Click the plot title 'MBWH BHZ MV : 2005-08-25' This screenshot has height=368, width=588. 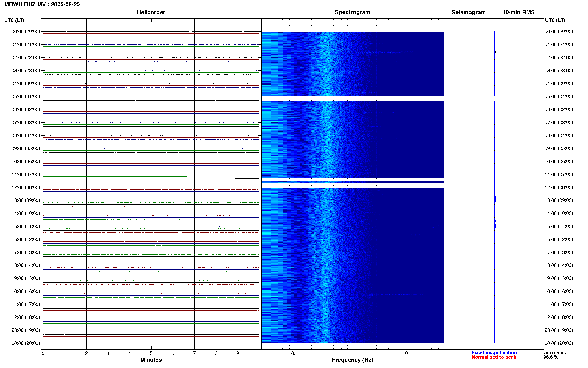pos(42,4)
